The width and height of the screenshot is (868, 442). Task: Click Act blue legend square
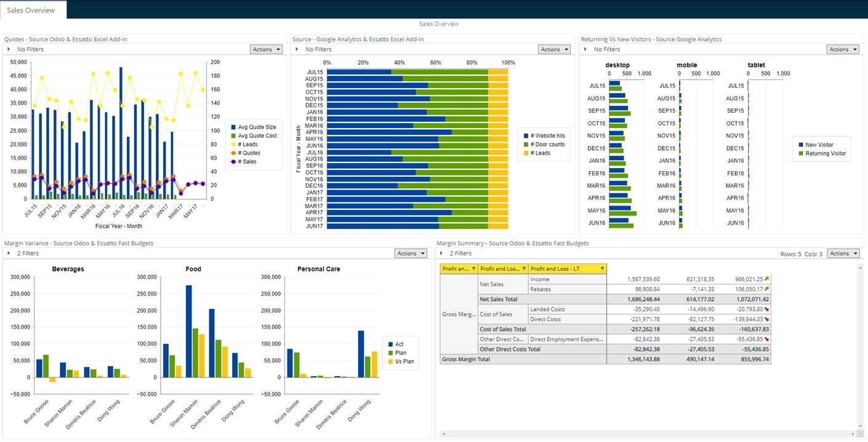tap(390, 344)
